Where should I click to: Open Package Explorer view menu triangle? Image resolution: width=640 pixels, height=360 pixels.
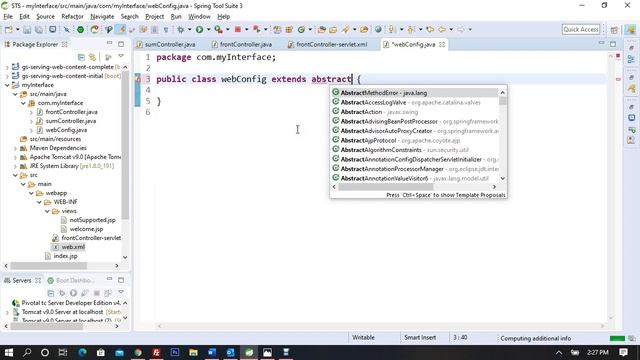[121, 56]
